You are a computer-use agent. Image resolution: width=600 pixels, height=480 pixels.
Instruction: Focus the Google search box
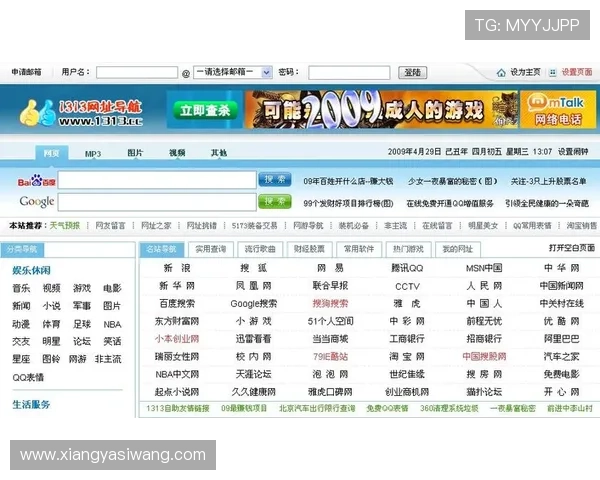click(157, 202)
